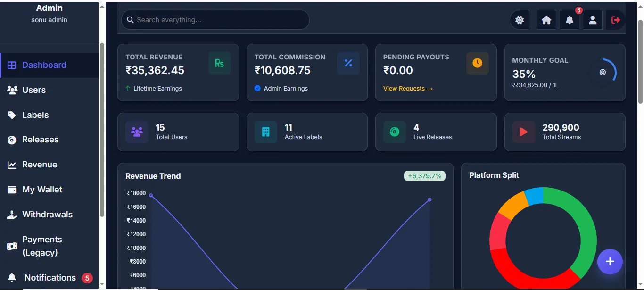Select My Wallet in sidebar
This screenshot has height=290, width=644.
[49, 190]
